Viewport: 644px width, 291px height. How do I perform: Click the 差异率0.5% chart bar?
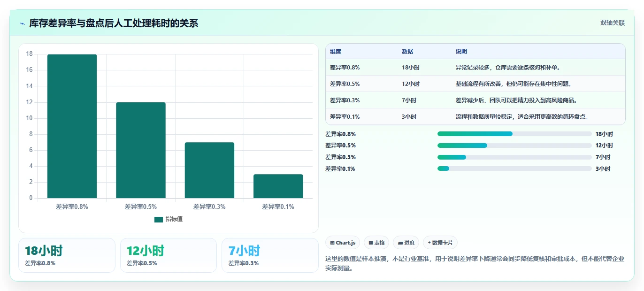coord(141,150)
